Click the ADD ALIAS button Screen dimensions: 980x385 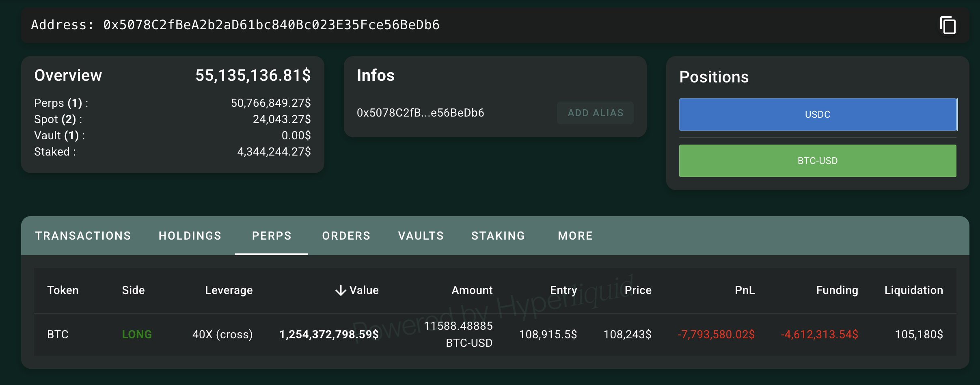[x=595, y=113]
